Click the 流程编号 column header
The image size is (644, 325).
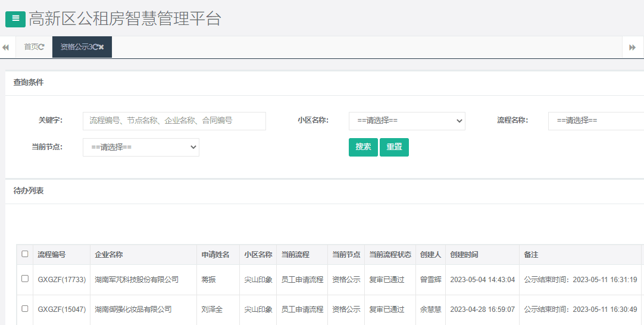coord(52,255)
